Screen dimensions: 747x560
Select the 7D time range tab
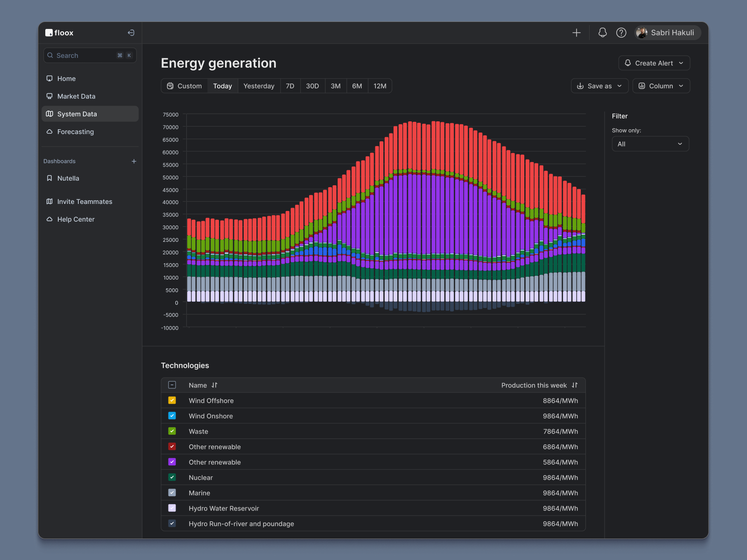(x=290, y=86)
